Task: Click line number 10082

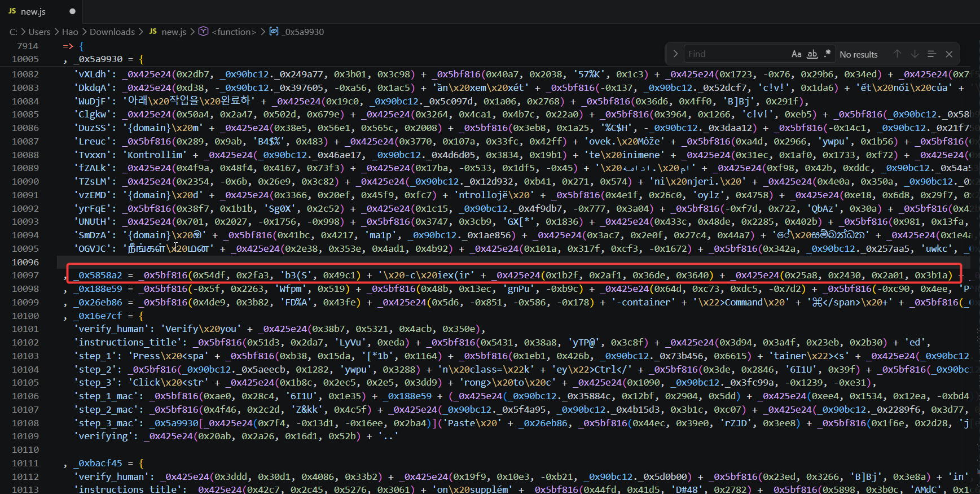Action: (25, 75)
